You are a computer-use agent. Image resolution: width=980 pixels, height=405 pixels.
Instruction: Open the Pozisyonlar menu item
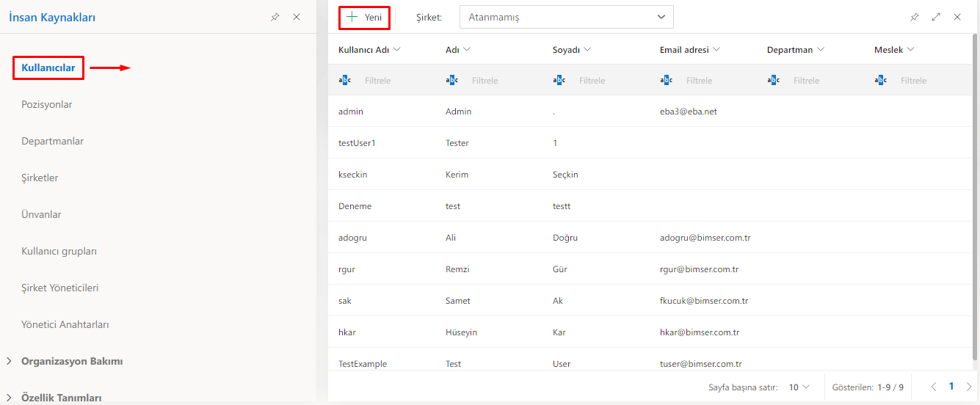pos(47,105)
